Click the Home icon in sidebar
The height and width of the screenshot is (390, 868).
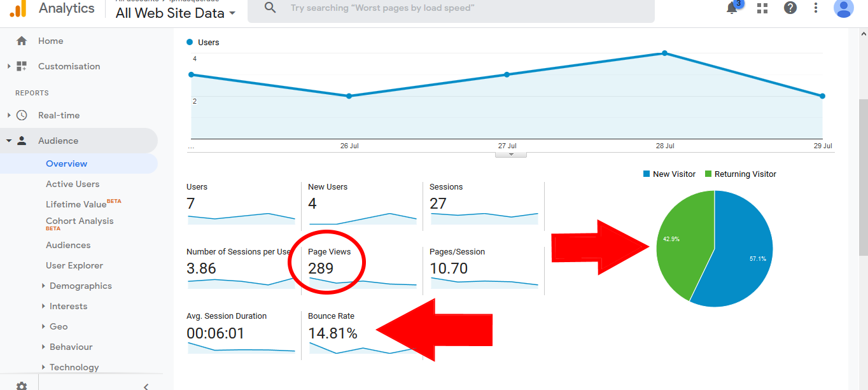(x=22, y=41)
